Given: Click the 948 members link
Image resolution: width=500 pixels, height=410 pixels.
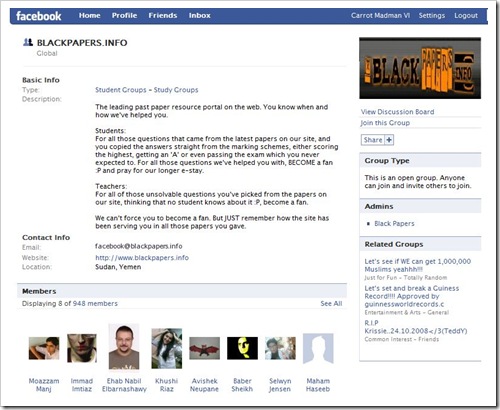Looking at the screenshot, I should coord(95,303).
